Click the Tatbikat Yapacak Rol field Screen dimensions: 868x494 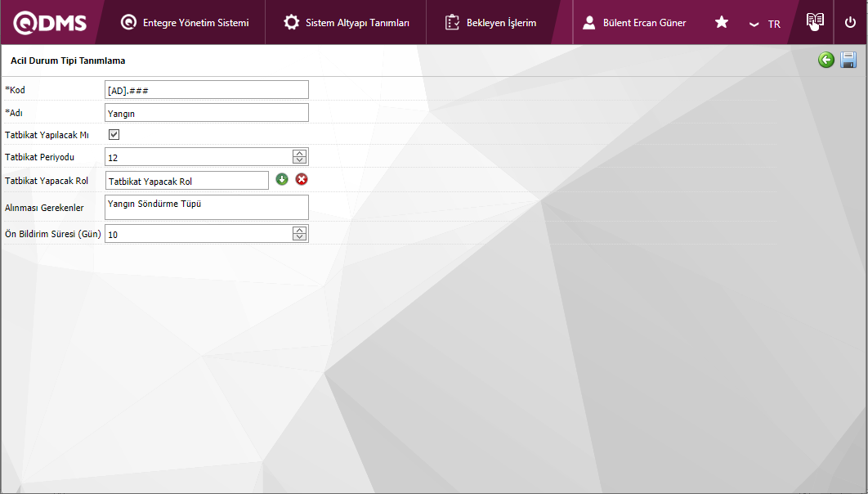187,181
